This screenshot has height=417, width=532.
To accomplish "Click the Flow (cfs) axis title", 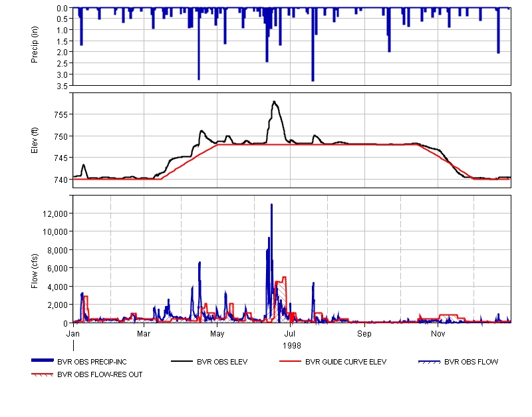I will [35, 259].
